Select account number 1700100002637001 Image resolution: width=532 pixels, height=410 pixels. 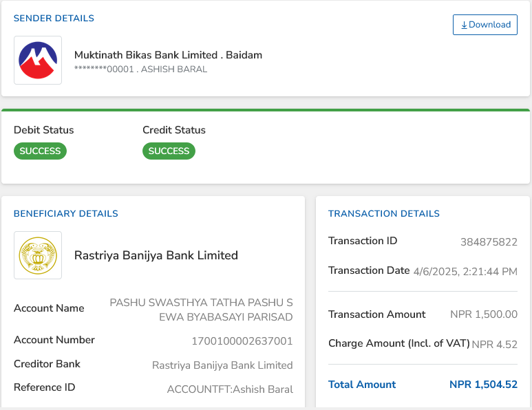(x=242, y=341)
